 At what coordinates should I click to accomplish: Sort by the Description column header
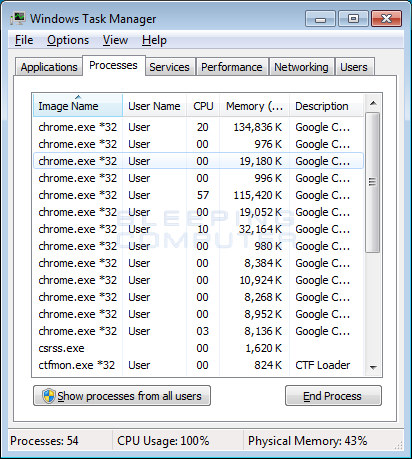pyautogui.click(x=326, y=106)
